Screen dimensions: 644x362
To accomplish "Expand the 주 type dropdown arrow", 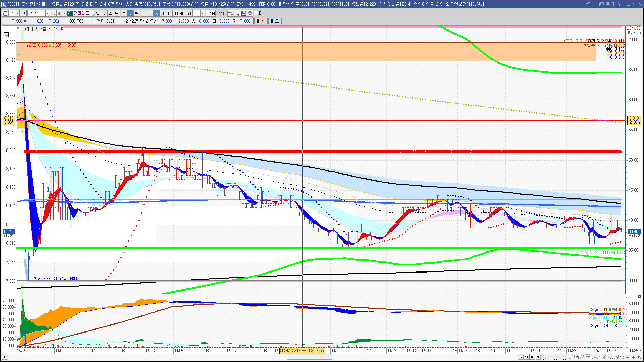I will click(x=17, y=13).
